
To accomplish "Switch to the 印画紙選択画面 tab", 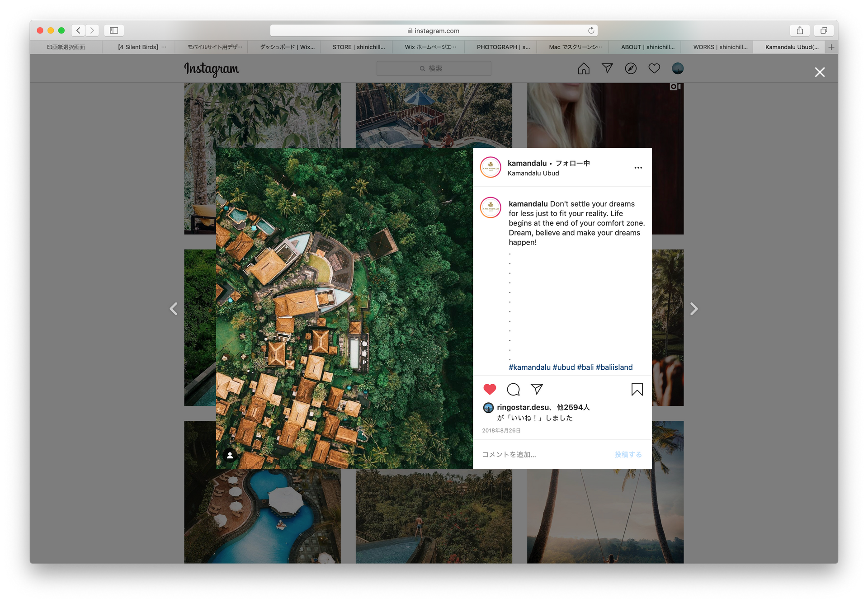I will tap(66, 47).
